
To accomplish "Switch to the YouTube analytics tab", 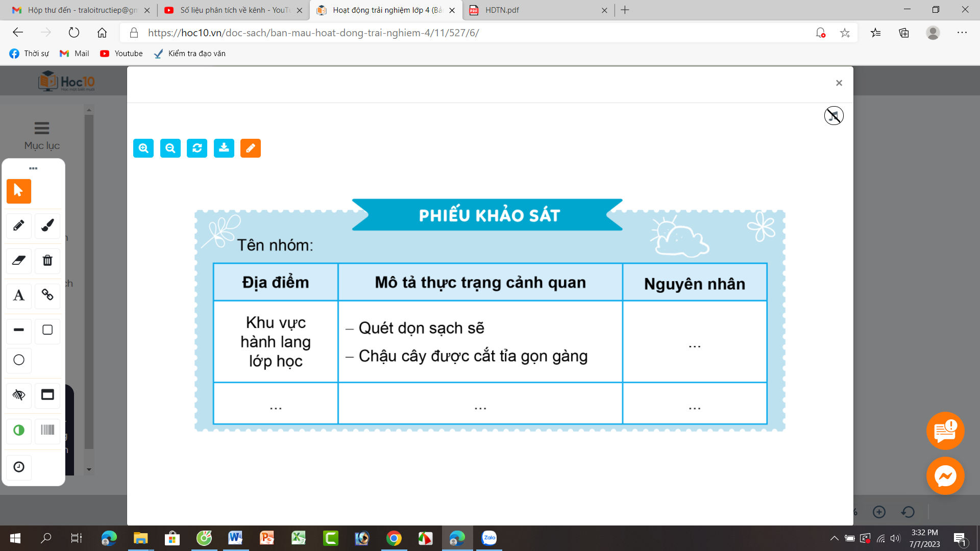I will coord(232,10).
